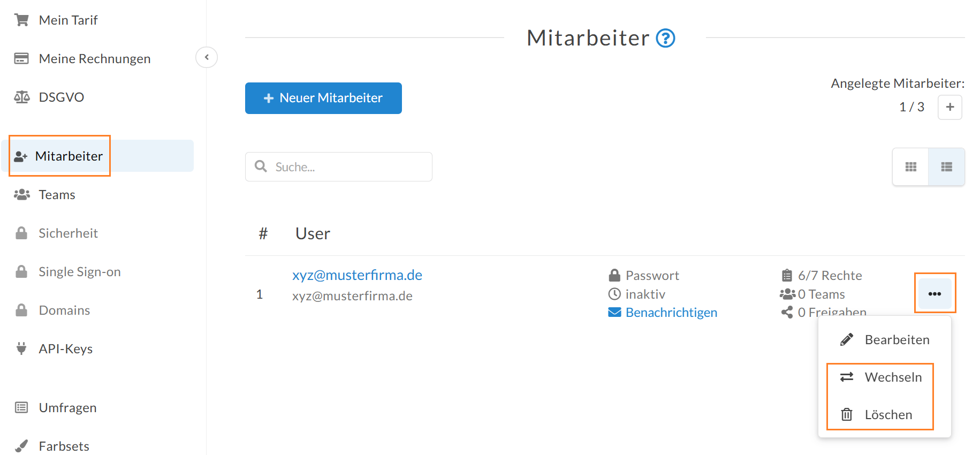
Task: Open Mein Tarif in the sidebar
Action: click(x=68, y=20)
